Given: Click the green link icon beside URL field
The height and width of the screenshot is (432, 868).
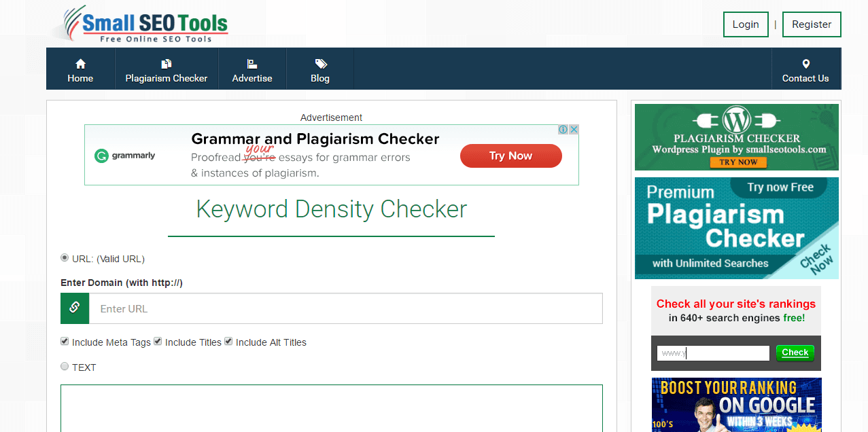Looking at the screenshot, I should (75, 308).
